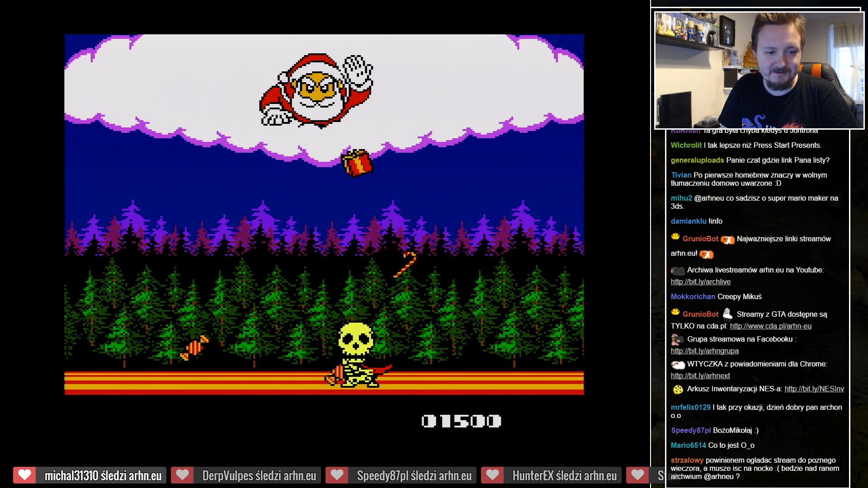Click the cookie emote beside Arkusz Inwentaryzacji
868x488 pixels.
[678, 389]
